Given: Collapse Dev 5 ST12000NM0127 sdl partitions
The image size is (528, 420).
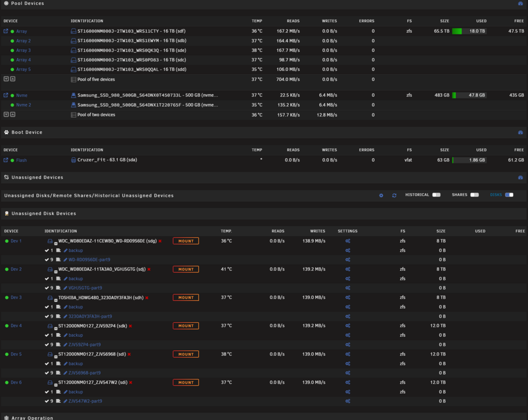Looking at the screenshot, I should [x=55, y=356].
